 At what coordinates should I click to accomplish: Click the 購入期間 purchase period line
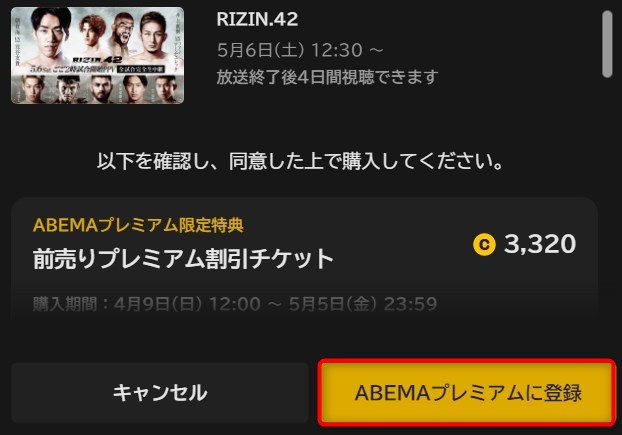tap(235, 304)
